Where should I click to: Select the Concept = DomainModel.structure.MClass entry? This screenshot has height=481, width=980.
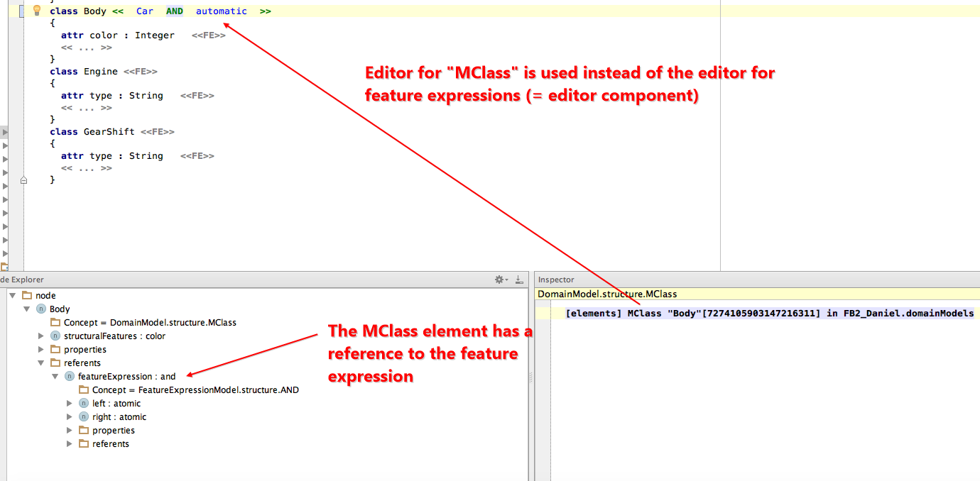click(151, 323)
